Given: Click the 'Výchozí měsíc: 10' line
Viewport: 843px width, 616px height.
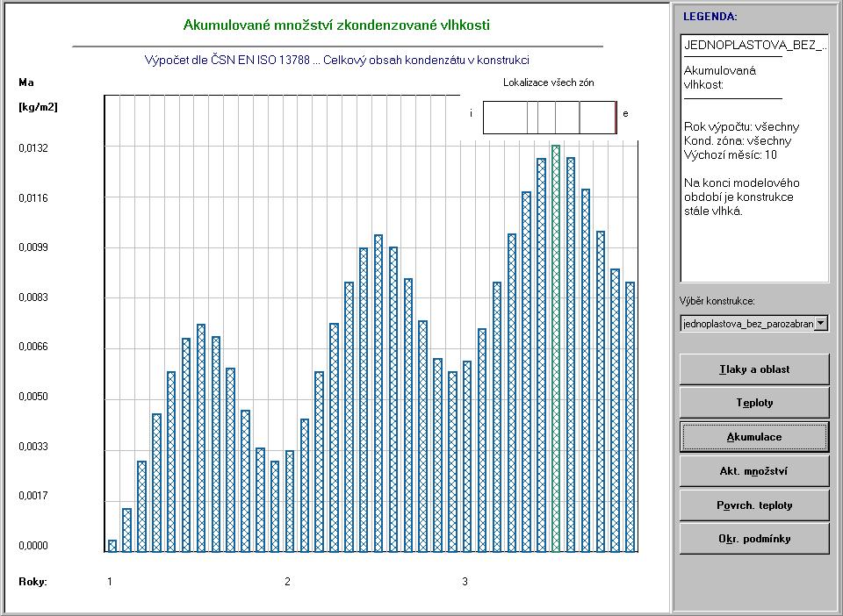Looking at the screenshot, I should [x=731, y=155].
